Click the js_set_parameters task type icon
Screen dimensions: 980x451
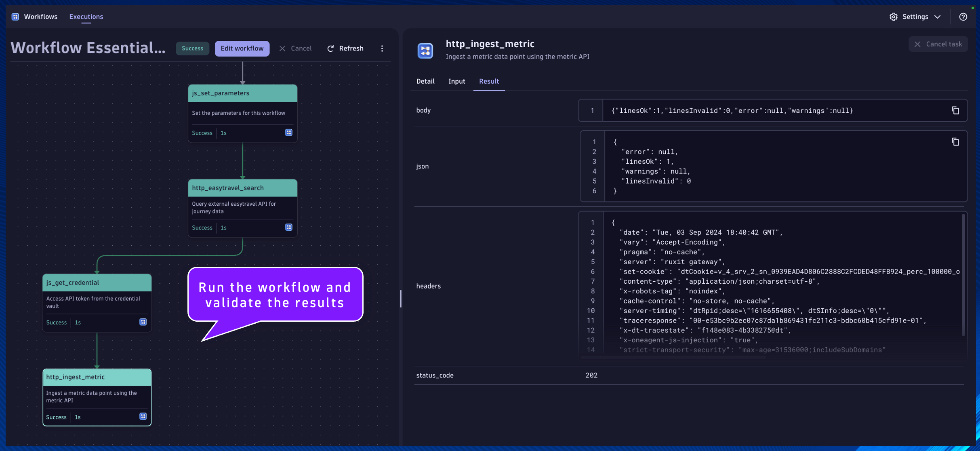click(289, 133)
